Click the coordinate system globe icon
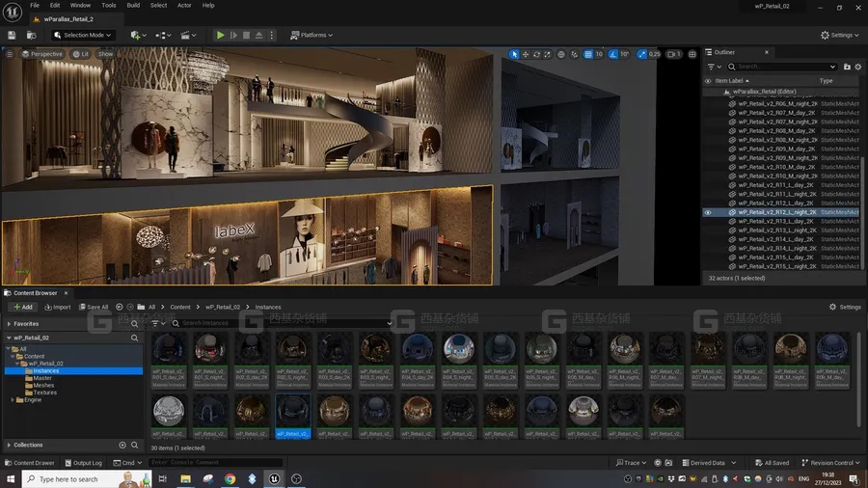 coord(560,54)
